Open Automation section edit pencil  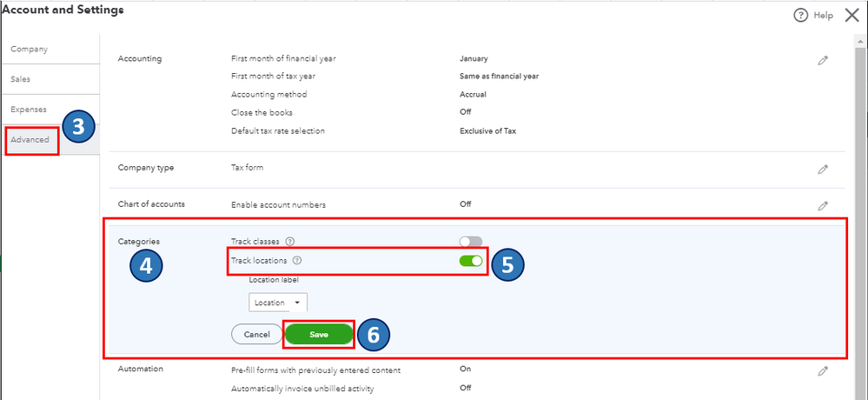coord(823,371)
